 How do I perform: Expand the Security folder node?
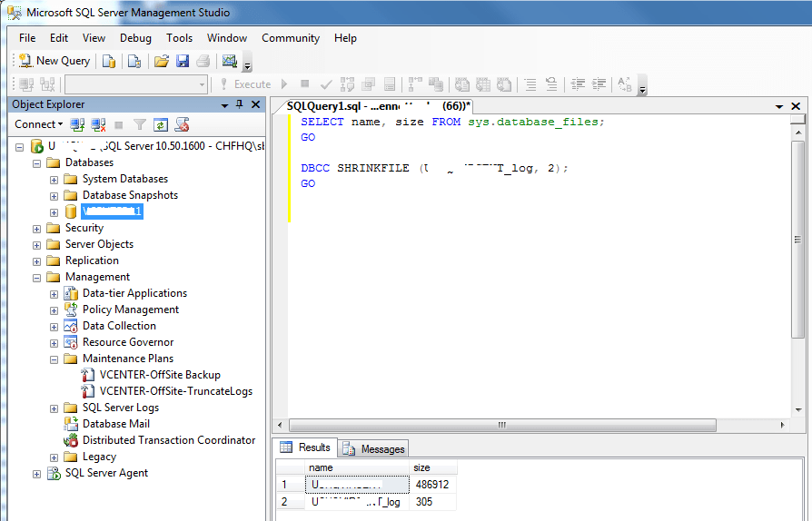pos(36,229)
